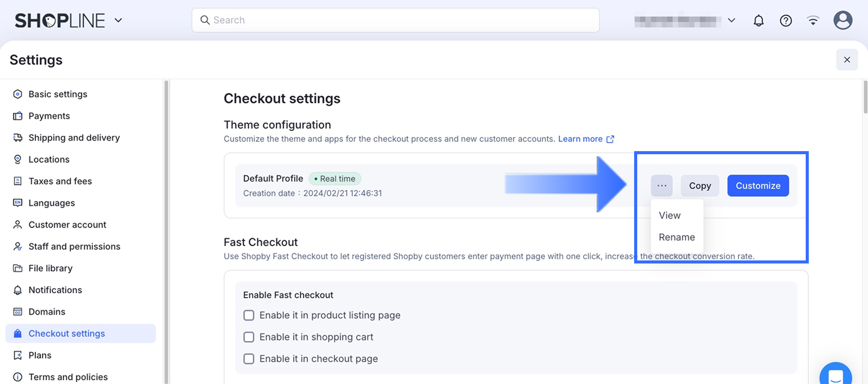Image resolution: width=868 pixels, height=384 pixels.
Task: Go to Shipping and delivery settings
Action: tap(74, 138)
